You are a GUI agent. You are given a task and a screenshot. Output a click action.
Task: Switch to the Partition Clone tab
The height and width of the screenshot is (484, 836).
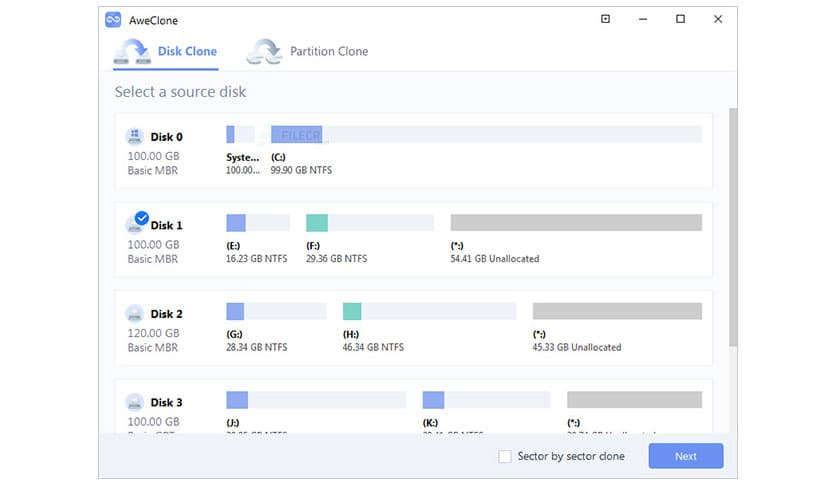pos(307,52)
